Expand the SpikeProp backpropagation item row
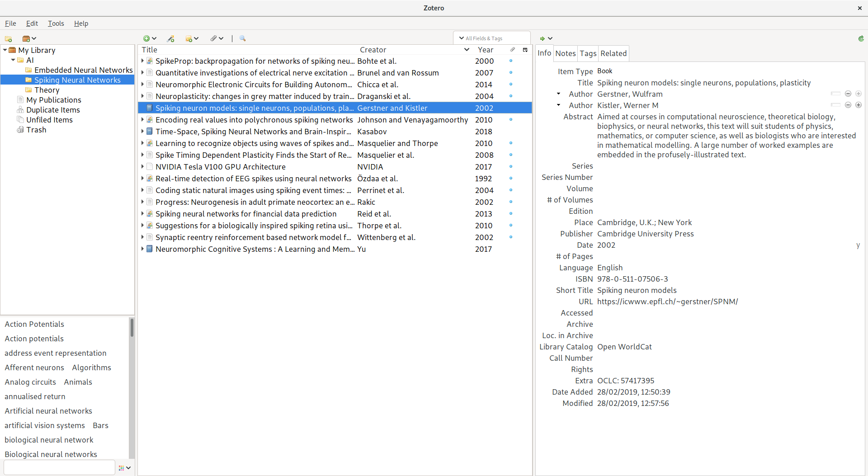The height and width of the screenshot is (476, 868). click(142, 61)
